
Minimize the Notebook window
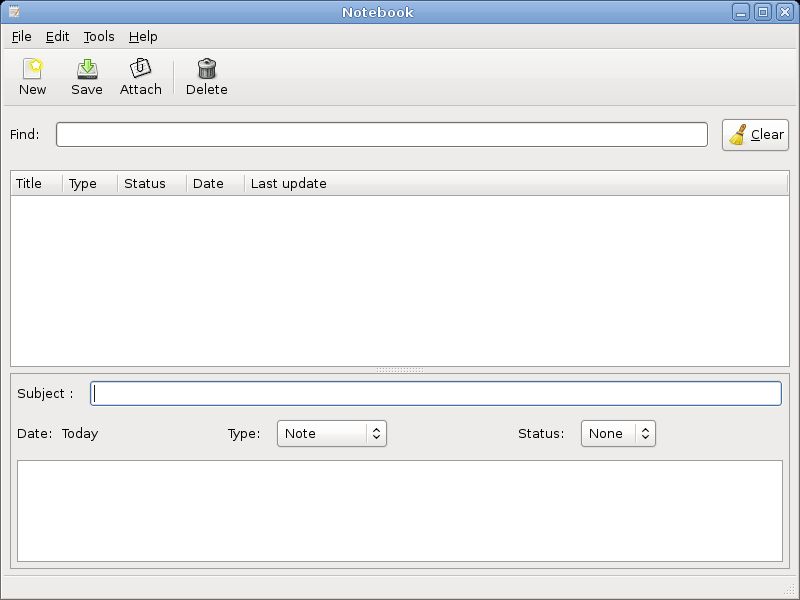741,12
